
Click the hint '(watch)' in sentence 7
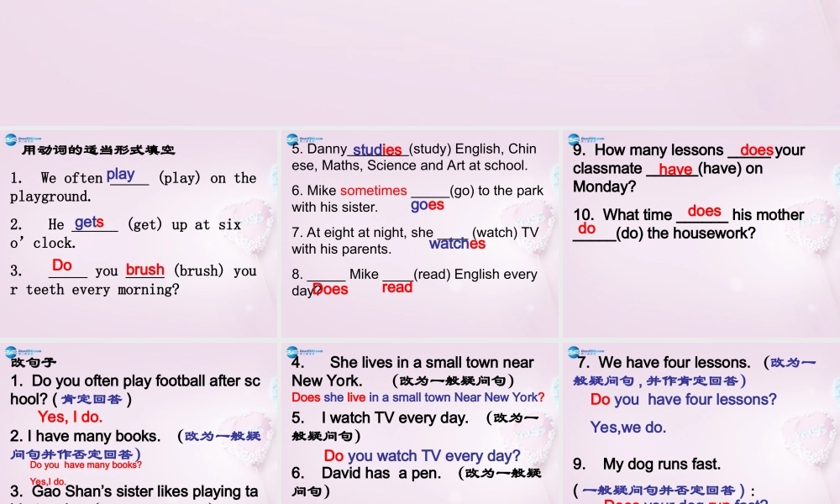(495, 233)
